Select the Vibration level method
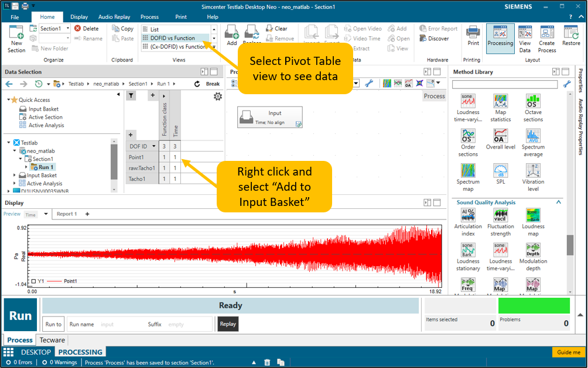The image size is (588, 368). (533, 178)
